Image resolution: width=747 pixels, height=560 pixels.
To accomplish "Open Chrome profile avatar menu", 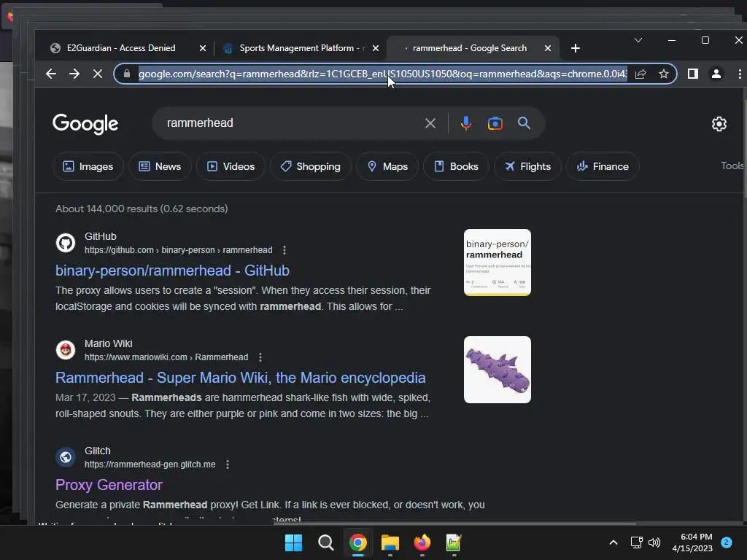I will pyautogui.click(x=716, y=74).
